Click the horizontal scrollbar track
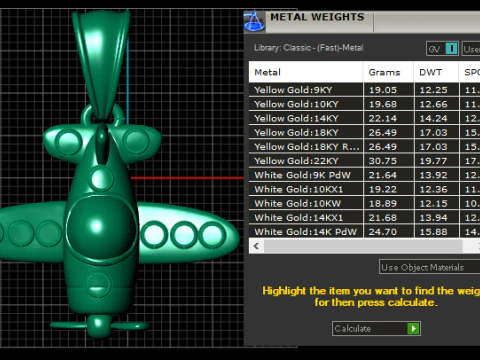Image resolution: width=480 pixels, height=360 pixels. (x=363, y=246)
